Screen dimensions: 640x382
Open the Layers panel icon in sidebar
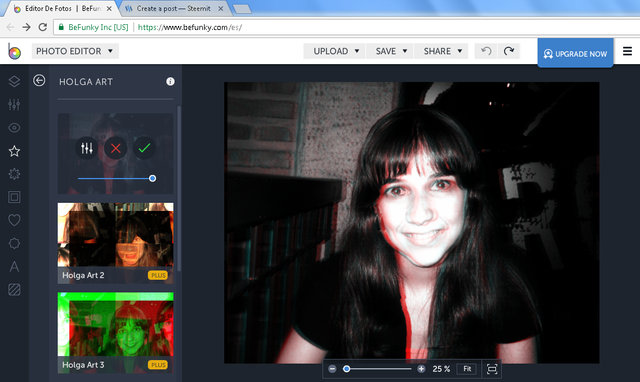click(14, 81)
